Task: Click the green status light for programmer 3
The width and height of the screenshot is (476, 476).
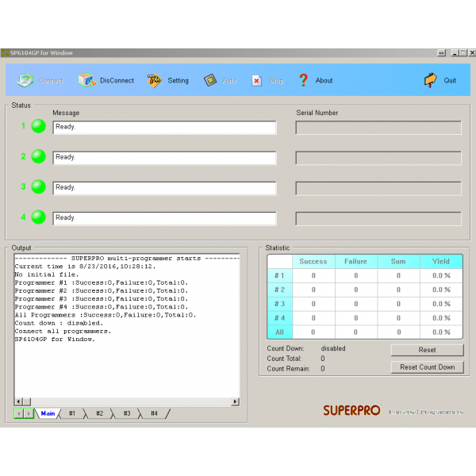Action: [x=38, y=187]
